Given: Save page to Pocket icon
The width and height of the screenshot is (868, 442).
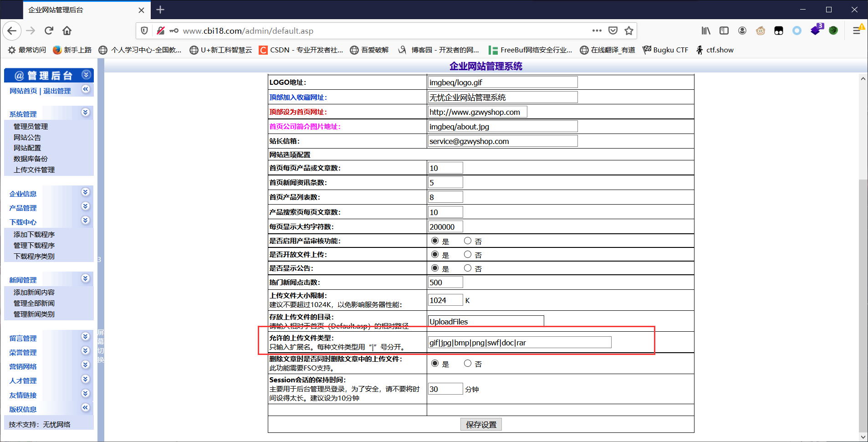Looking at the screenshot, I should [x=613, y=31].
